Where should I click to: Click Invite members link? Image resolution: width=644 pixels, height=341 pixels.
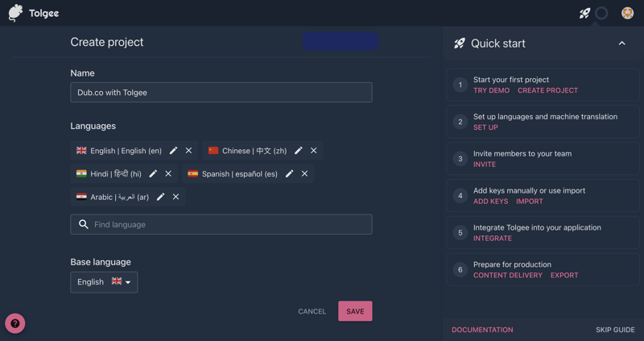coord(485,164)
